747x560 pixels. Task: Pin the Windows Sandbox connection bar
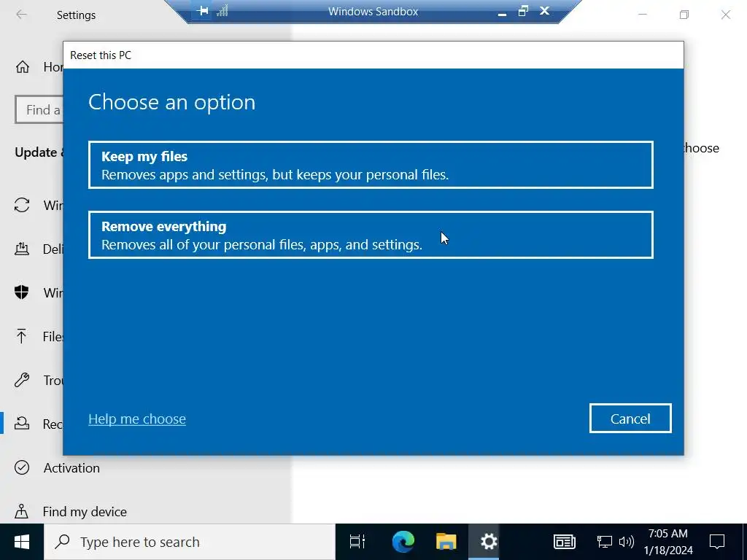203,10
